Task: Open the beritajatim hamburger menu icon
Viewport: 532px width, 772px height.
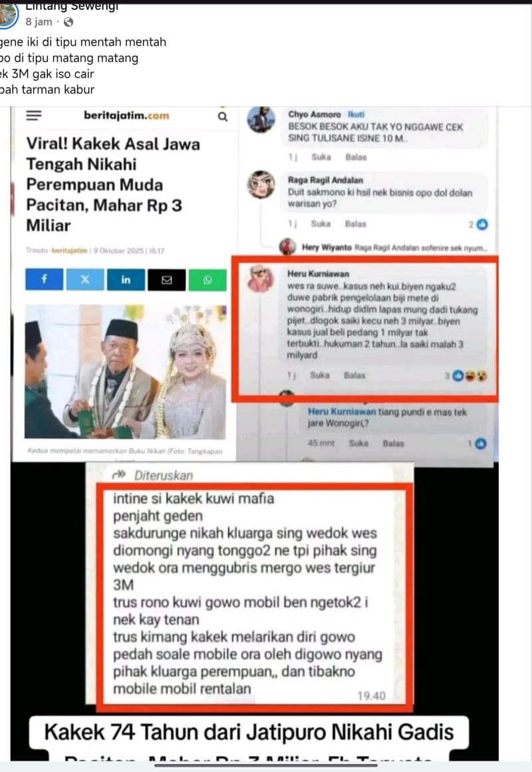Action: coord(34,116)
